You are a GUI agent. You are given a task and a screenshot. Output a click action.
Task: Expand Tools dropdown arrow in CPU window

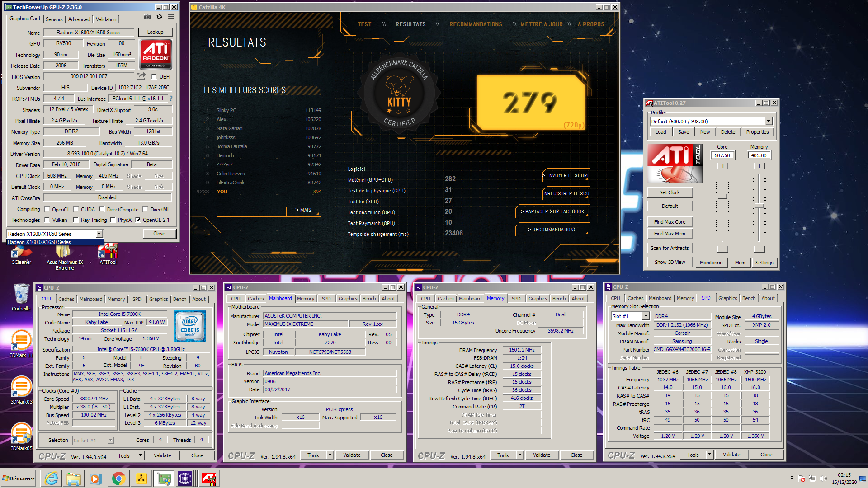pyautogui.click(x=140, y=455)
